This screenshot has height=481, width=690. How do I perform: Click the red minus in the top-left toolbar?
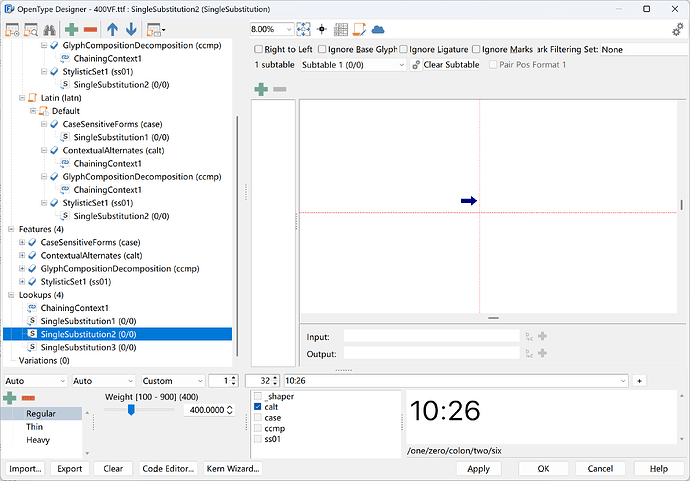(x=90, y=29)
